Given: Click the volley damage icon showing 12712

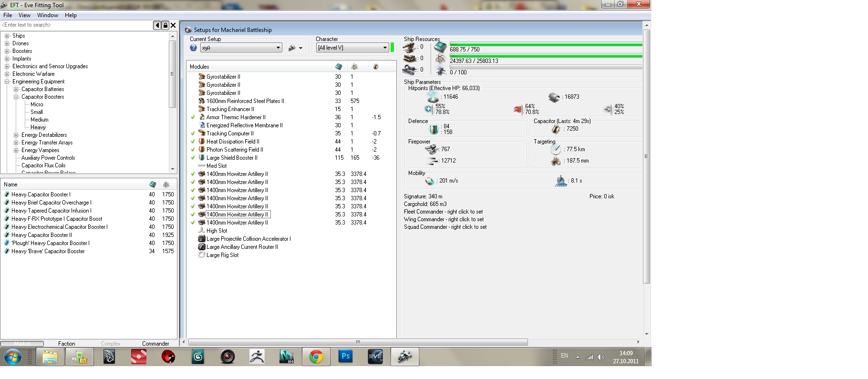Looking at the screenshot, I should 433,161.
